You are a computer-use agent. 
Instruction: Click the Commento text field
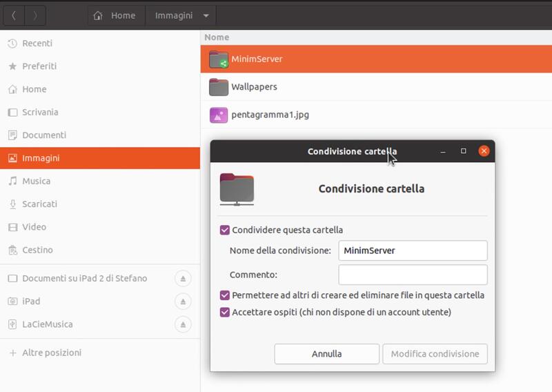[413, 275]
